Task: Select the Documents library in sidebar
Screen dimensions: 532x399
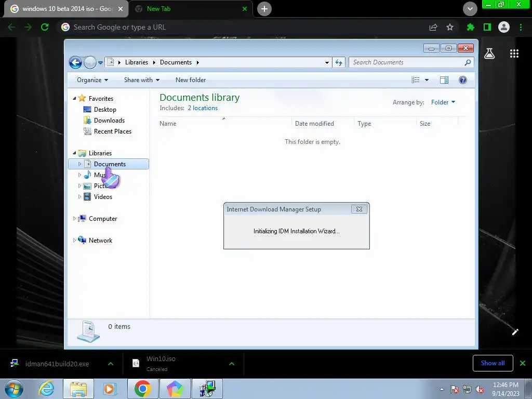Action: (109, 164)
